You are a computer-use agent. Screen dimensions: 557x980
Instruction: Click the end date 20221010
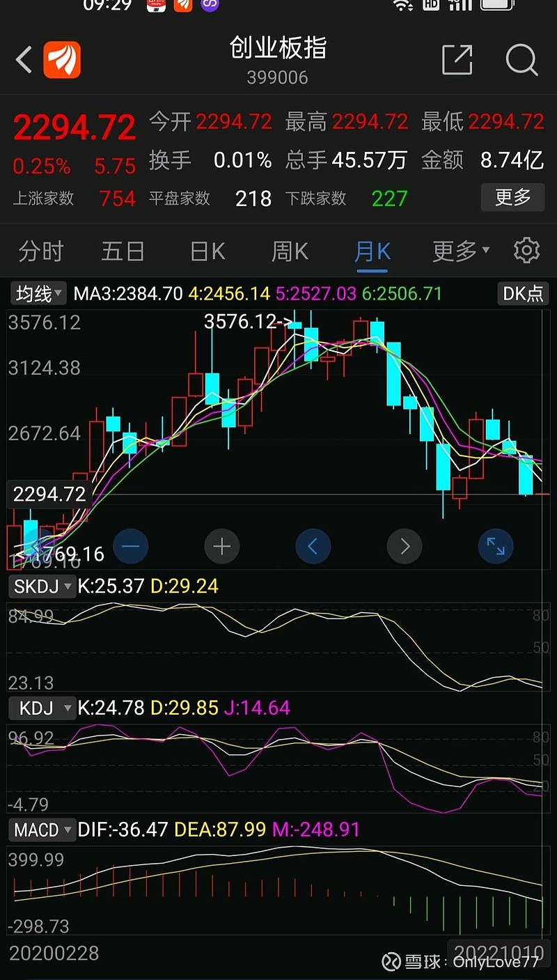point(498,953)
